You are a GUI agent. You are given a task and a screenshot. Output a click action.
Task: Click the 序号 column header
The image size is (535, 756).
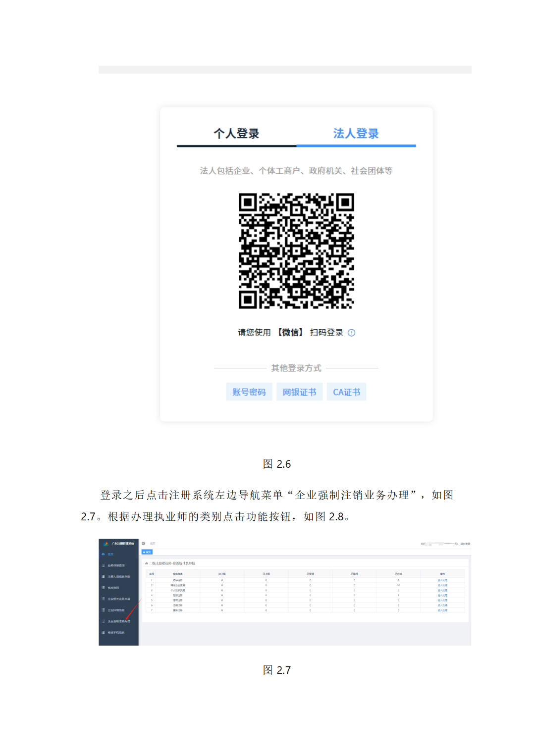151,574
